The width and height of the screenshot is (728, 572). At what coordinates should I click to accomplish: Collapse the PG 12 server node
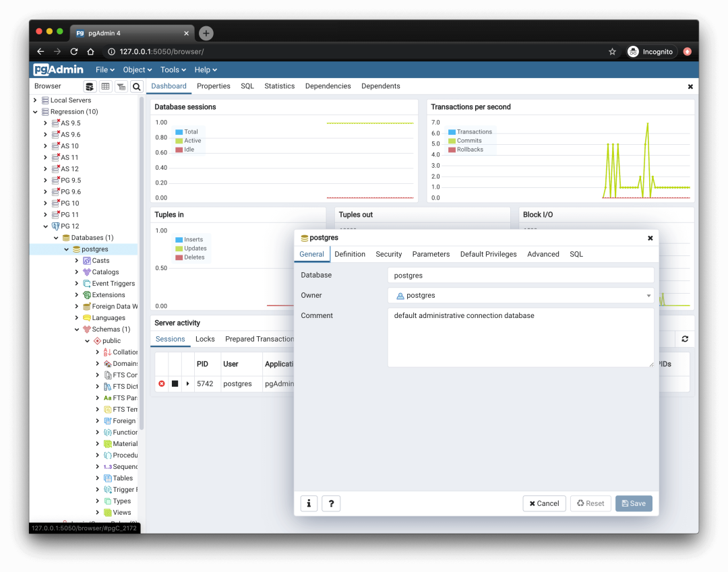point(46,226)
